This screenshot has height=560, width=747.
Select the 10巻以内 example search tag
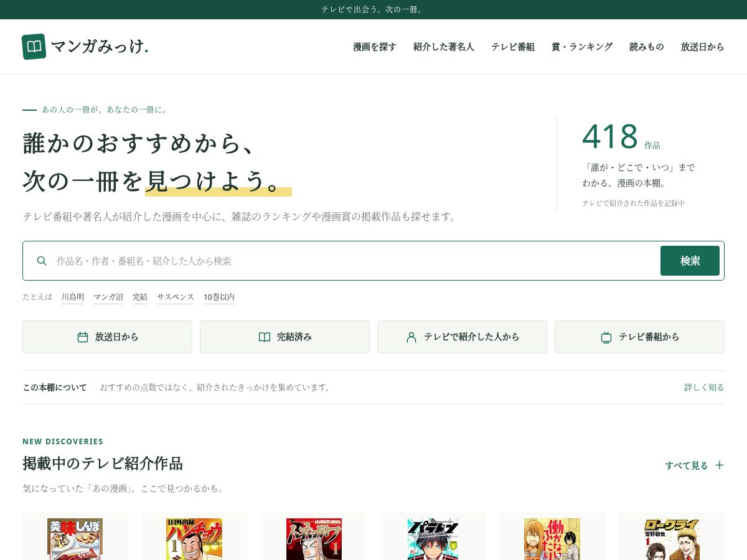click(x=219, y=297)
